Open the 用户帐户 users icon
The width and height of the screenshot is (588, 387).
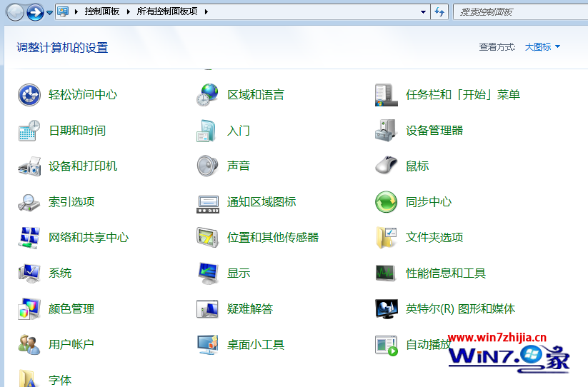[x=29, y=345]
